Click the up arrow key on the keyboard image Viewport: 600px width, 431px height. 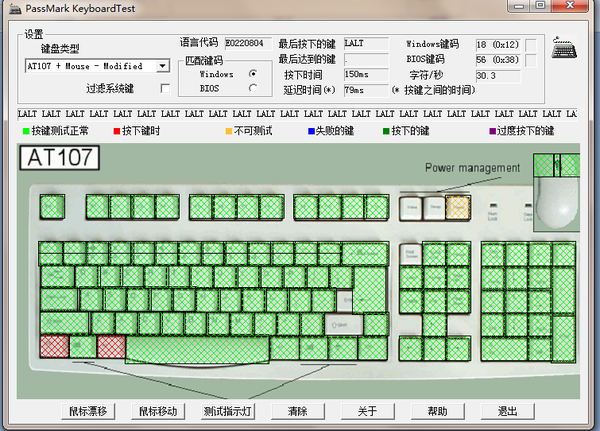435,325
